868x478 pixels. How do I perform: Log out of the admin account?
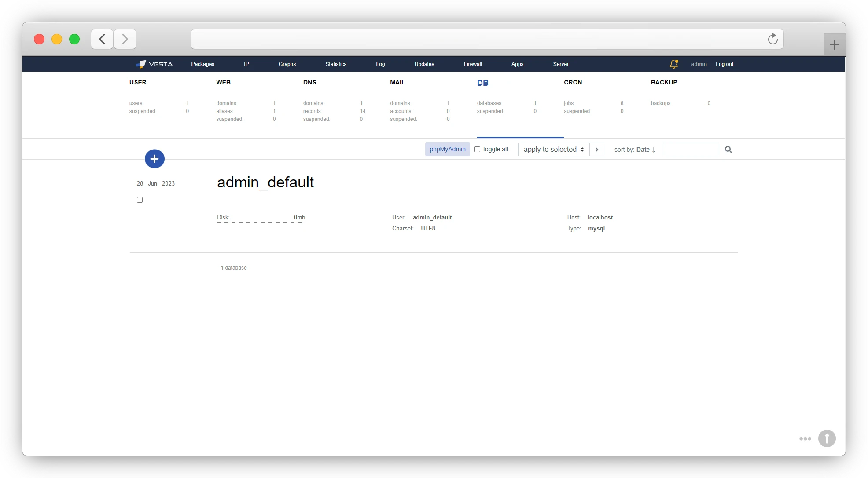tap(725, 64)
